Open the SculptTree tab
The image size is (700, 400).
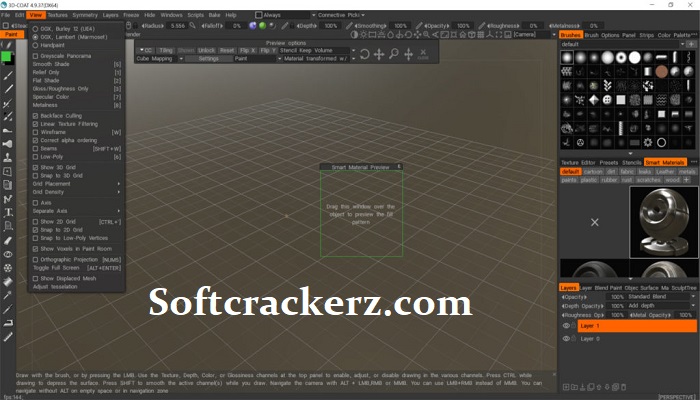point(684,288)
